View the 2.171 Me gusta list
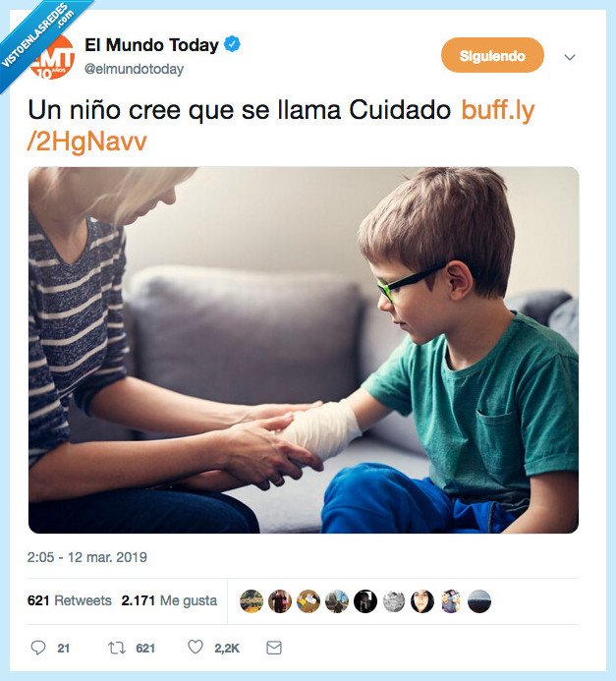 coord(169,600)
